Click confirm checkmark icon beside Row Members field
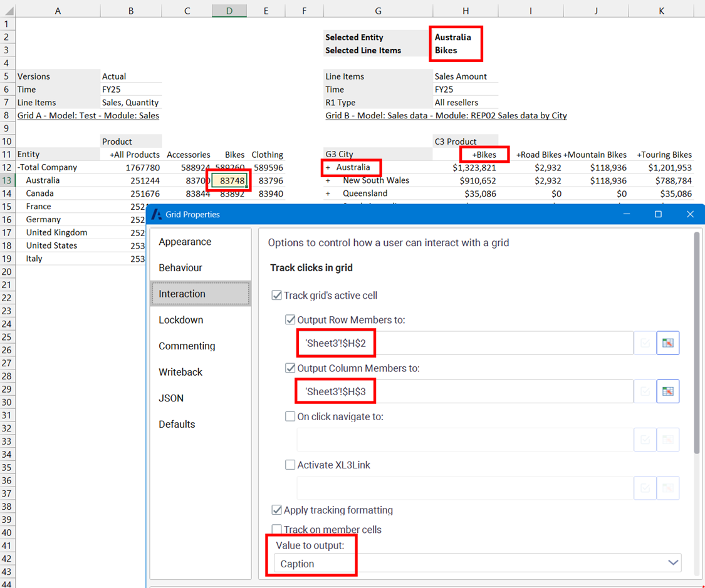 tap(645, 343)
